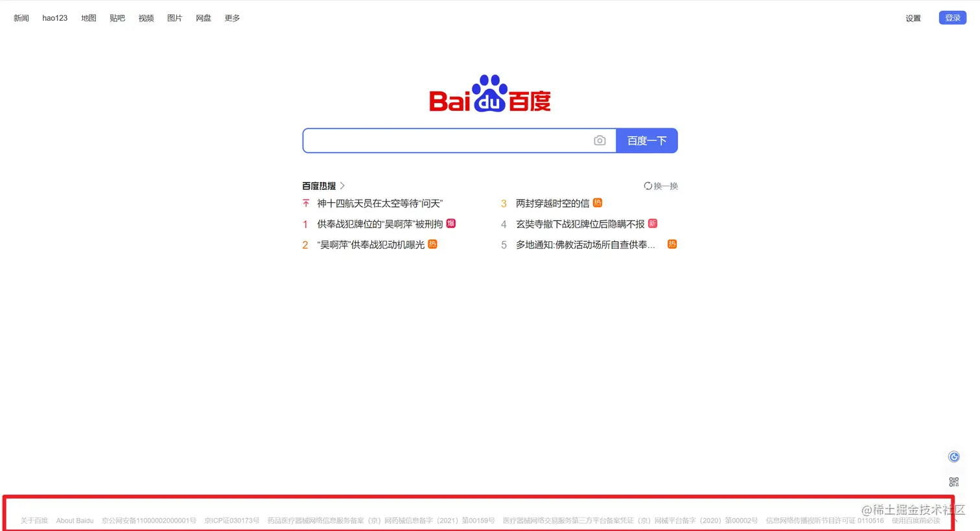
Task: Open the 百度热搜 heading link
Action: 319,186
